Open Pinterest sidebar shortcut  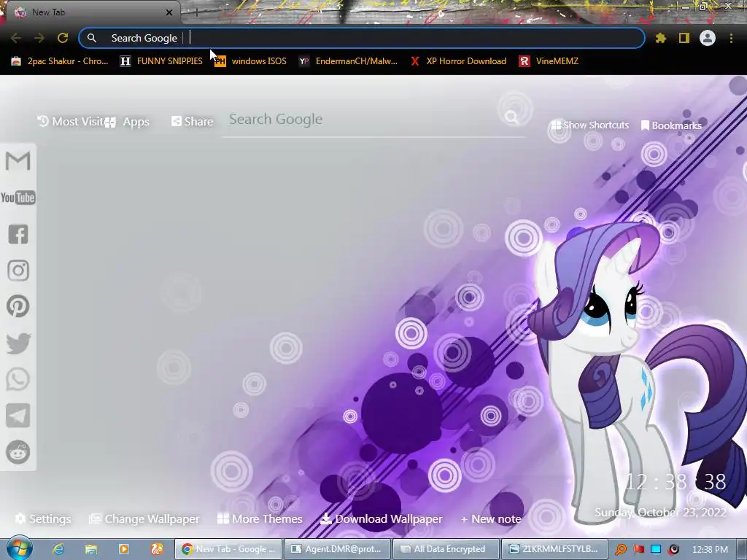click(x=18, y=306)
